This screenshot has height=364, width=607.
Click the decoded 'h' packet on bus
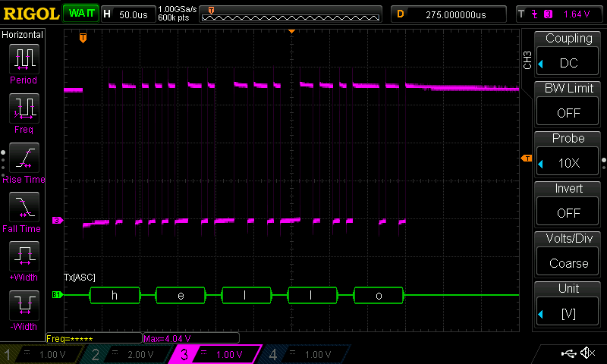115,295
